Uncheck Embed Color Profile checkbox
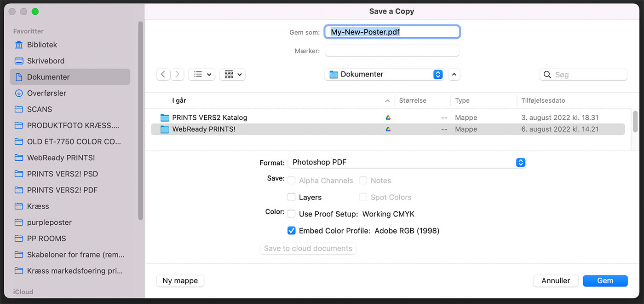Image resolution: width=644 pixels, height=304 pixels. pyautogui.click(x=291, y=230)
